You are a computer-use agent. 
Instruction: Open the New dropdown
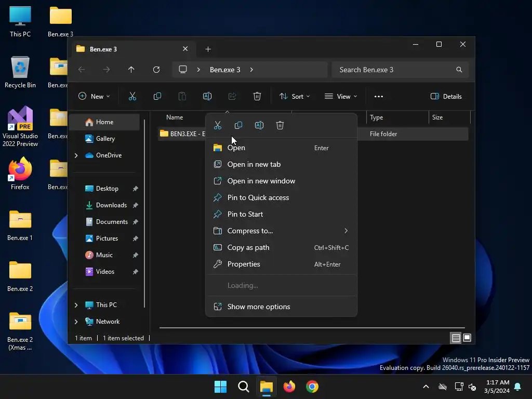[95, 96]
